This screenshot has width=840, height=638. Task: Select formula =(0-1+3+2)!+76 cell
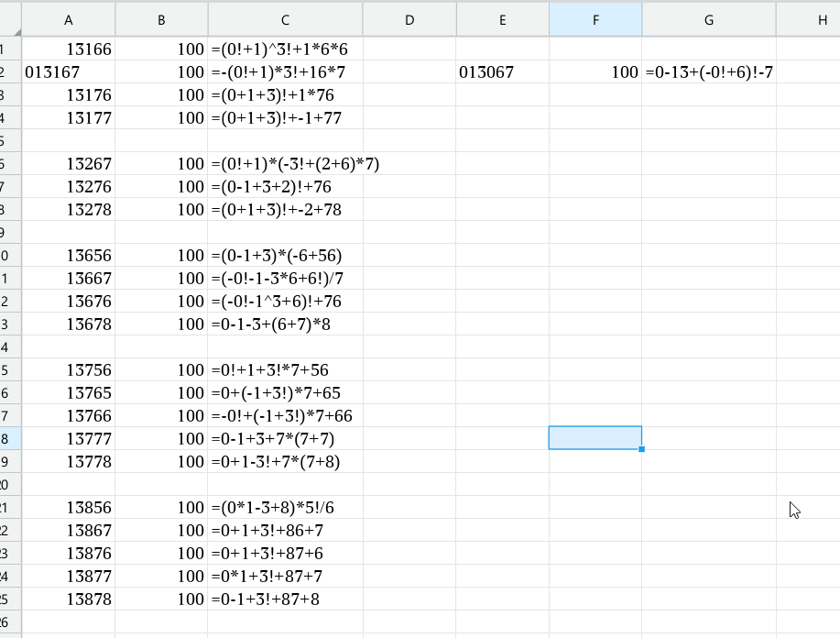(285, 187)
